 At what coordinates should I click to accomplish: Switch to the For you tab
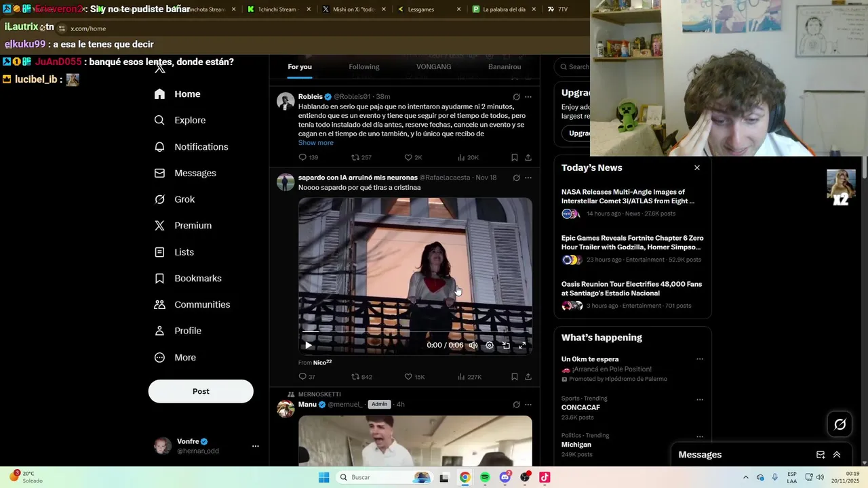click(x=300, y=66)
